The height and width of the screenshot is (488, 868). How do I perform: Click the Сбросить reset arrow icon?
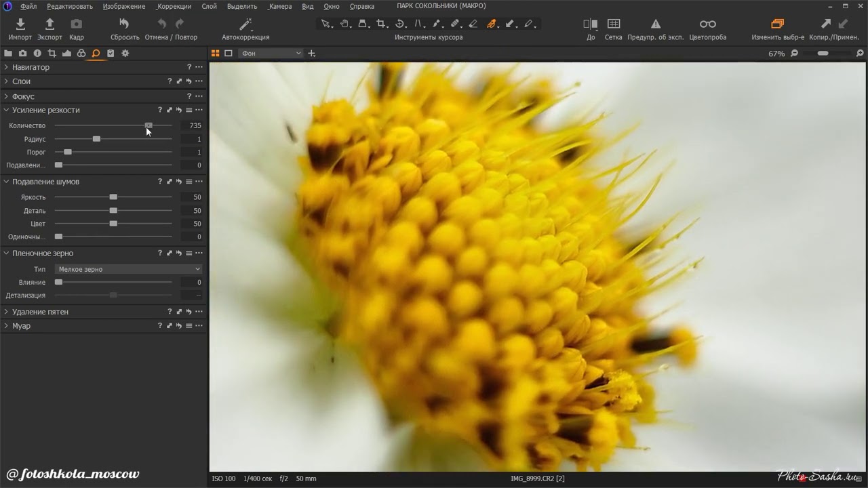124,24
